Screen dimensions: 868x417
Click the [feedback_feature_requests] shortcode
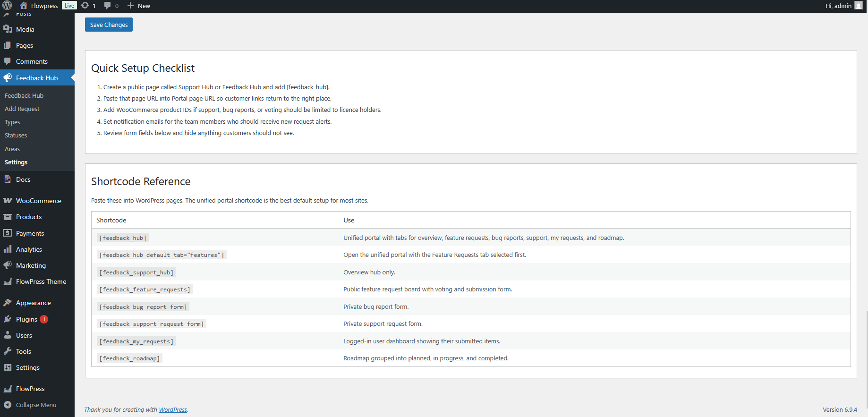coord(145,289)
